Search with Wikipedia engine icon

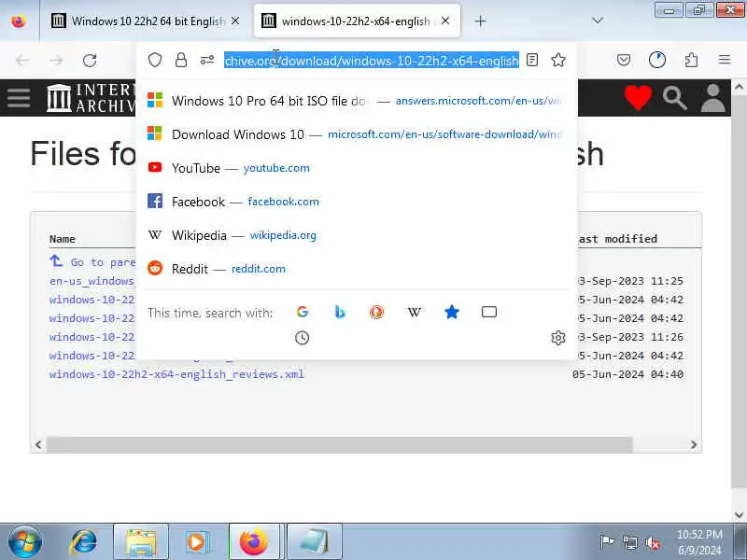coord(414,312)
